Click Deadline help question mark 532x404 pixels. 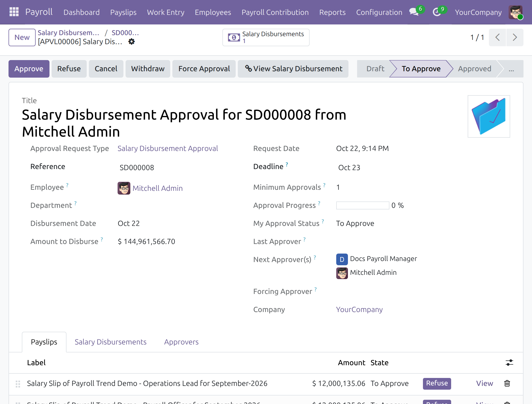pos(287,165)
